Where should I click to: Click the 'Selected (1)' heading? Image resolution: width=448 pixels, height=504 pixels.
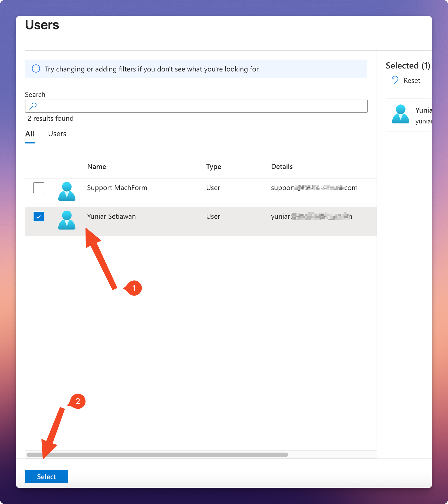coord(408,66)
